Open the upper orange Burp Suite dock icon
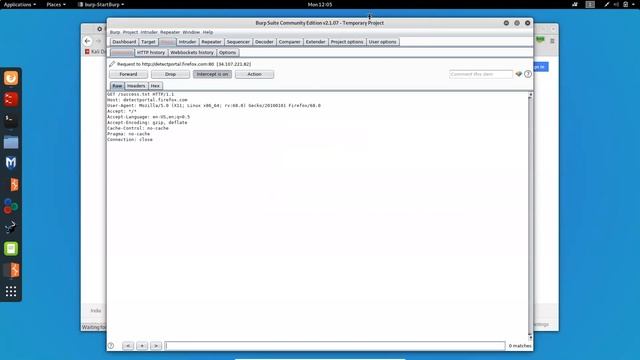640x360 pixels. click(13, 184)
